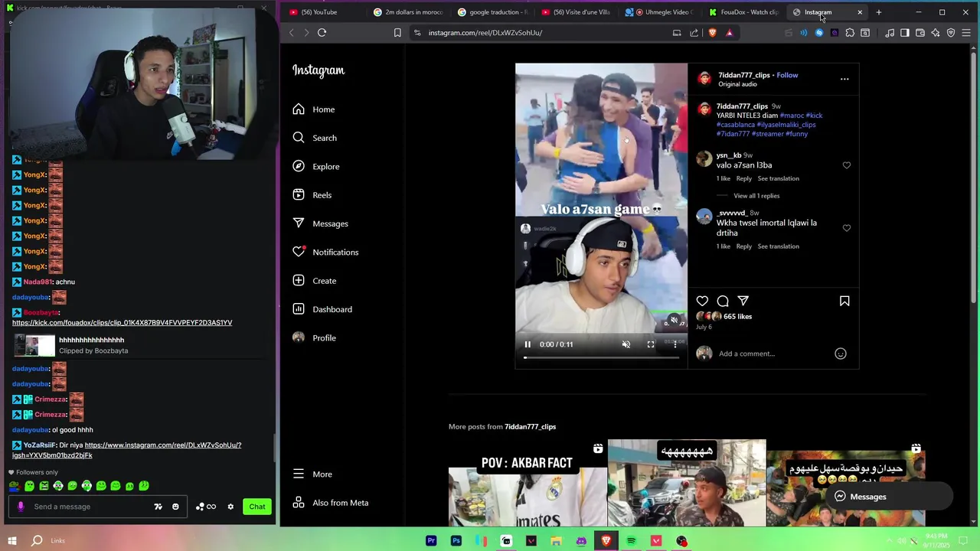Open the More menu in Instagram sidebar
Image resolution: width=980 pixels, height=551 pixels.
pos(312,474)
